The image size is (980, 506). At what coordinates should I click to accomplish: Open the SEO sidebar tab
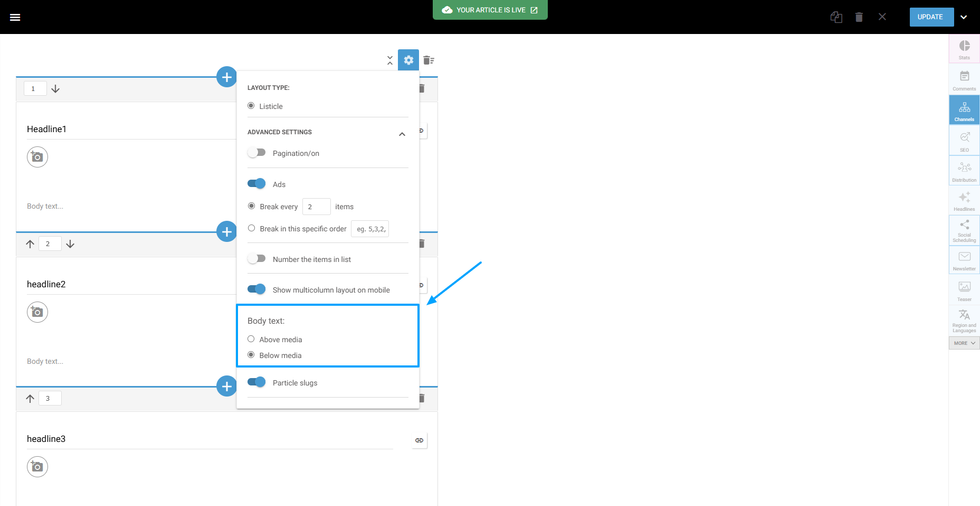[964, 141]
